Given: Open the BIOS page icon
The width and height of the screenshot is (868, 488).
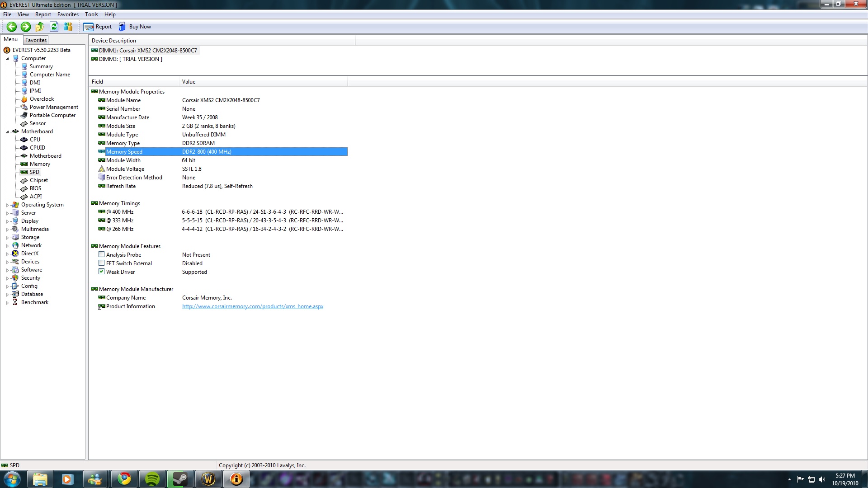Looking at the screenshot, I should tap(24, 188).
